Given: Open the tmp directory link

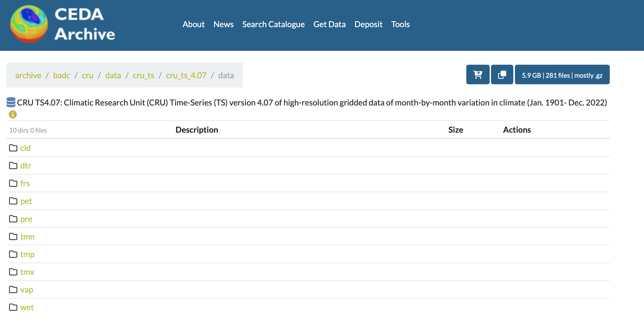Looking at the screenshot, I should pos(27,254).
